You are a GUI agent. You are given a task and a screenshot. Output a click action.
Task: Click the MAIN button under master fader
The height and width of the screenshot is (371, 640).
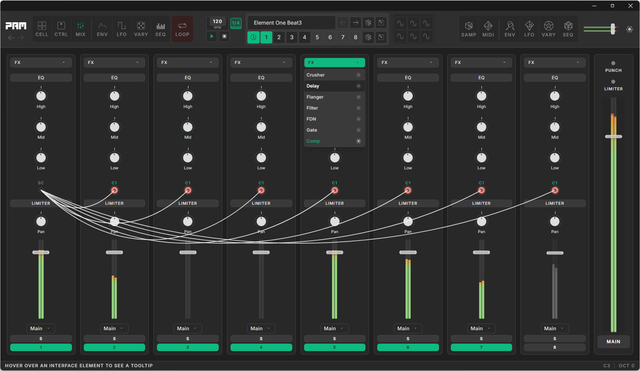(x=613, y=341)
